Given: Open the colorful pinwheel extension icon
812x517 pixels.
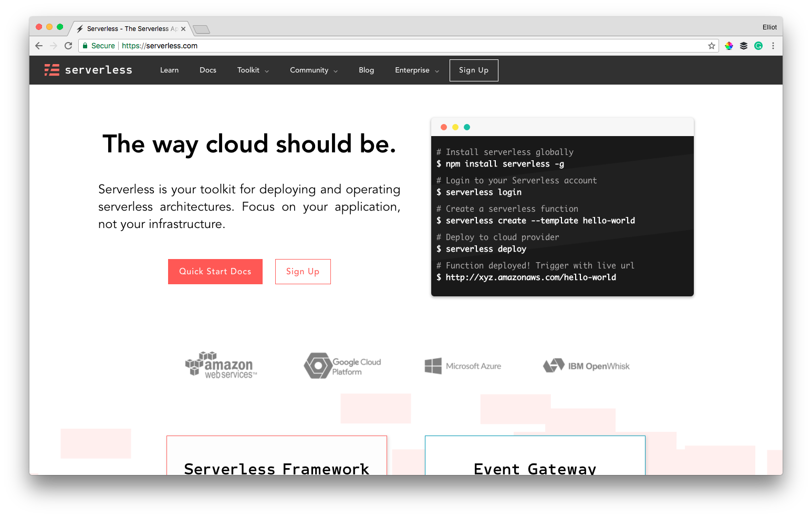Looking at the screenshot, I should coord(729,46).
